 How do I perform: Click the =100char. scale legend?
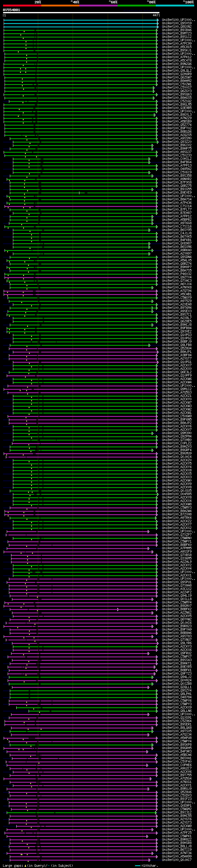coord(147,865)
